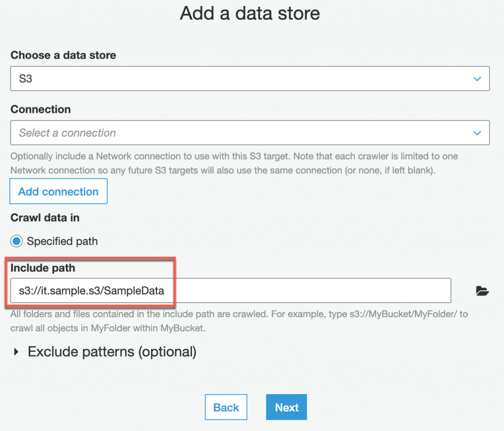Click the 'Exclude patterns (optional)' heading text

pyautogui.click(x=112, y=352)
